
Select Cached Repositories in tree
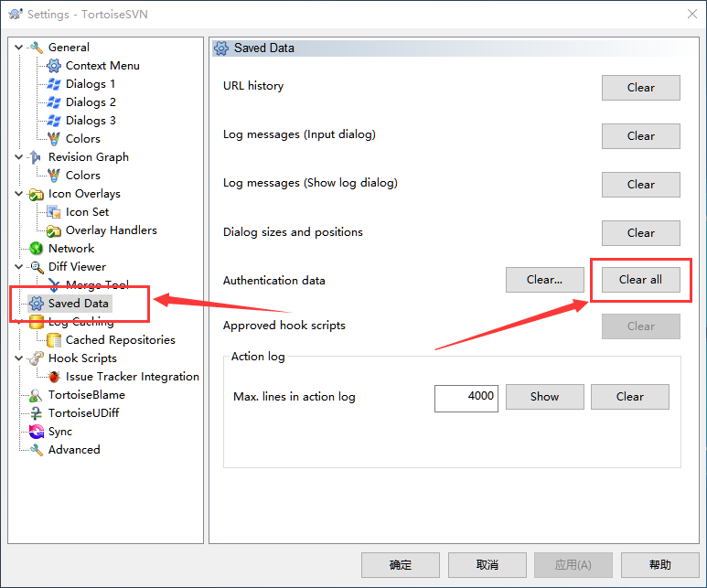[x=121, y=340]
